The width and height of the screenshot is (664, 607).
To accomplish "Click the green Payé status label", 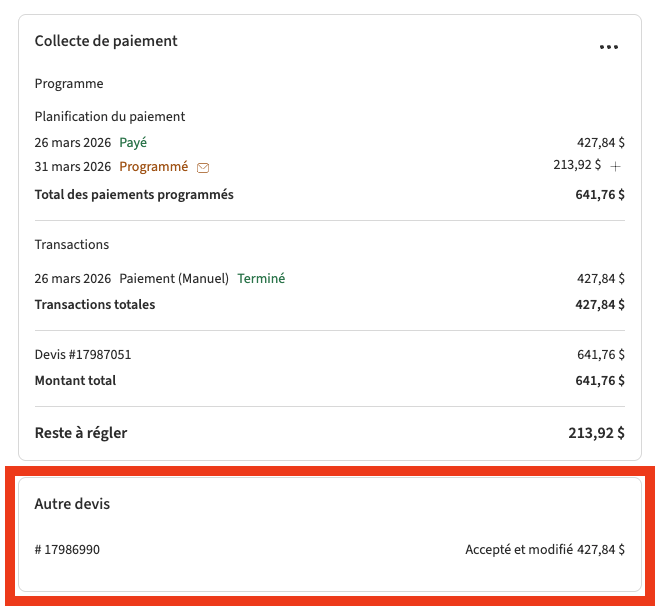I will (133, 142).
